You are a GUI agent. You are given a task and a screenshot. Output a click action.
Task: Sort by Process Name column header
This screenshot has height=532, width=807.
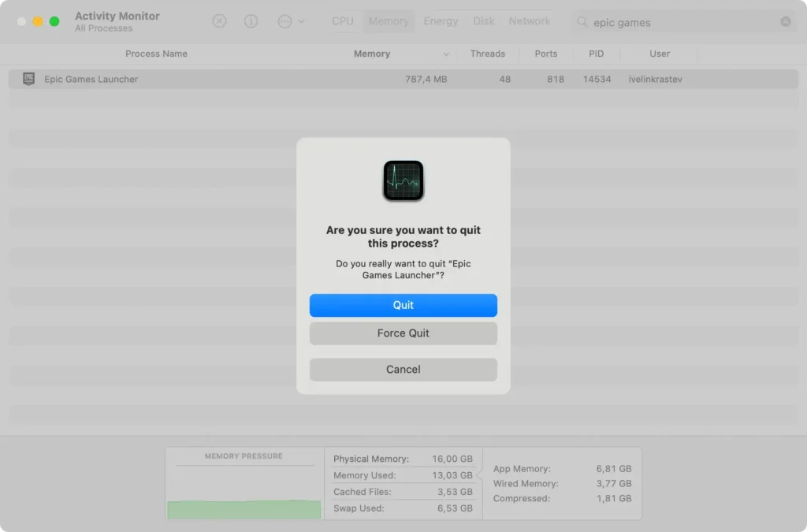[157, 54]
